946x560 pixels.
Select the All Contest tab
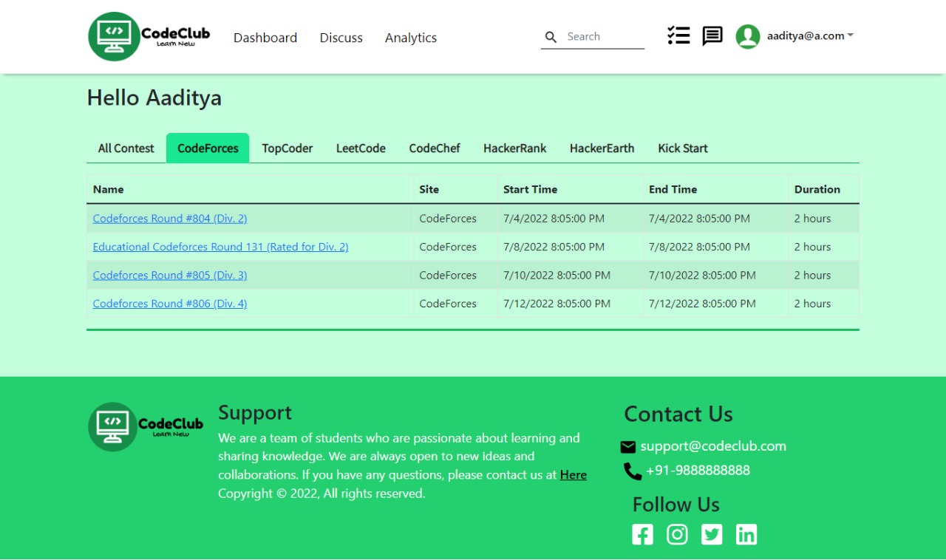point(125,148)
